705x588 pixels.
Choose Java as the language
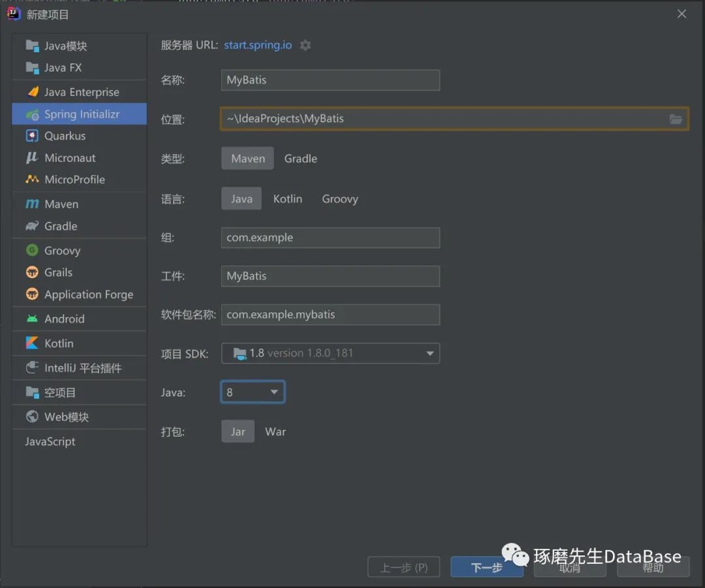242,198
